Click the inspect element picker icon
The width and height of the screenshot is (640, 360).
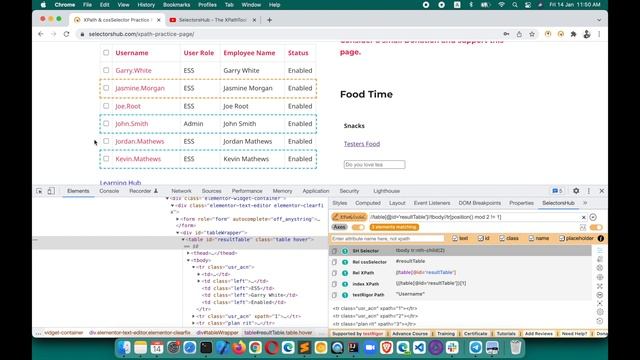[39, 191]
